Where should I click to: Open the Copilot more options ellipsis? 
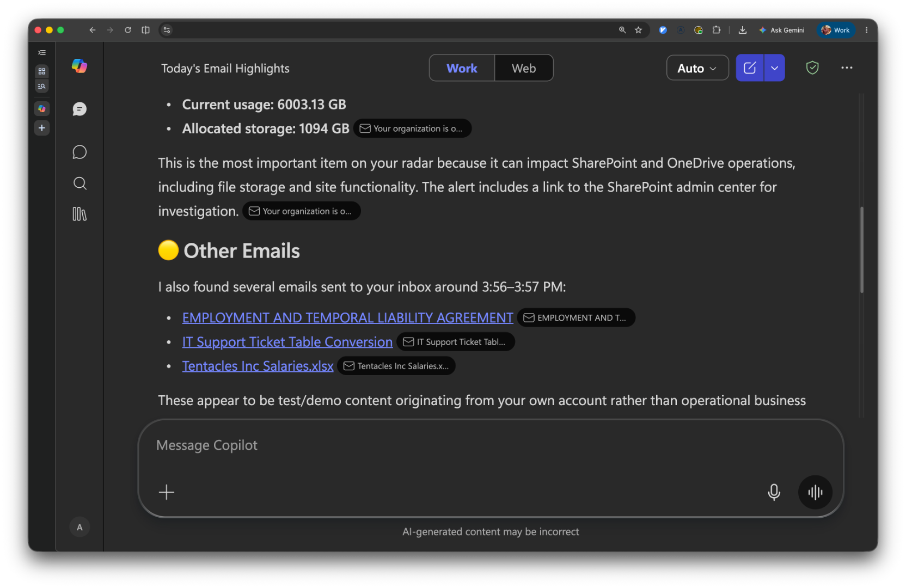click(847, 68)
